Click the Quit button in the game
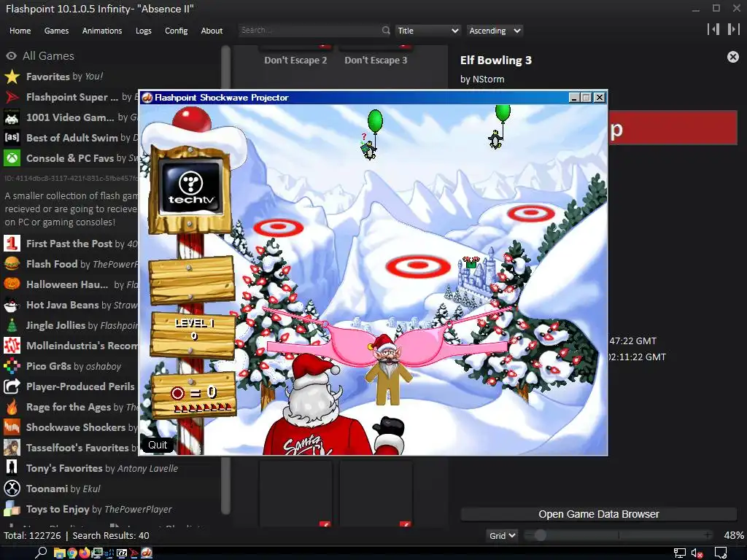 point(158,445)
